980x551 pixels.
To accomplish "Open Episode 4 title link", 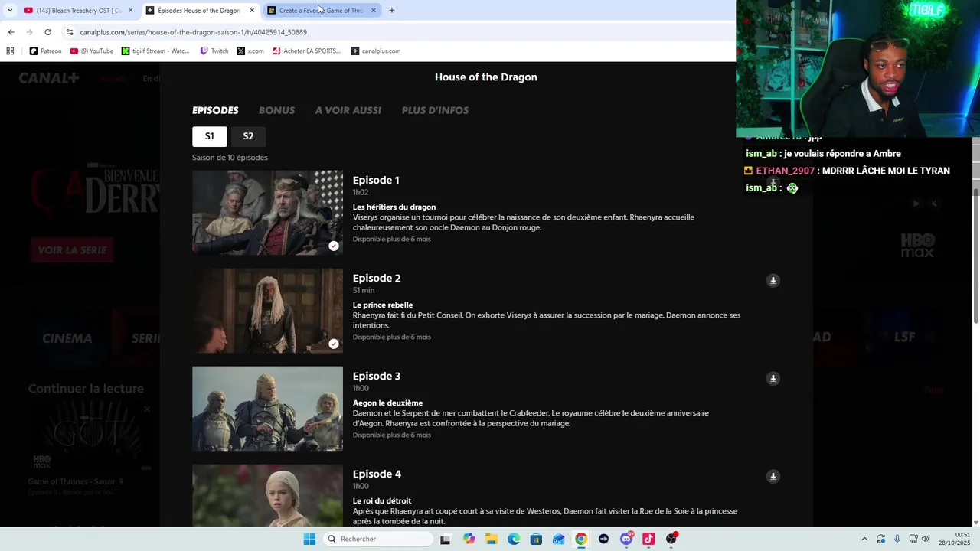I will [x=377, y=474].
